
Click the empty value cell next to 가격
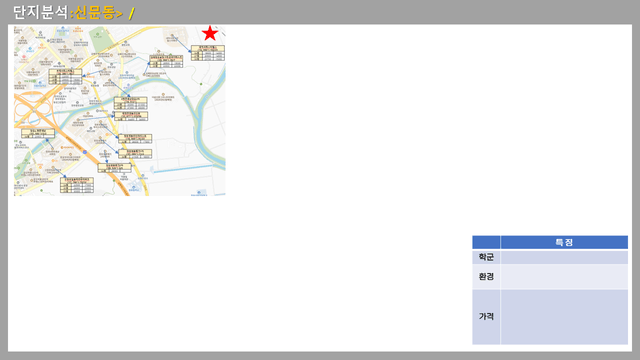point(564,317)
